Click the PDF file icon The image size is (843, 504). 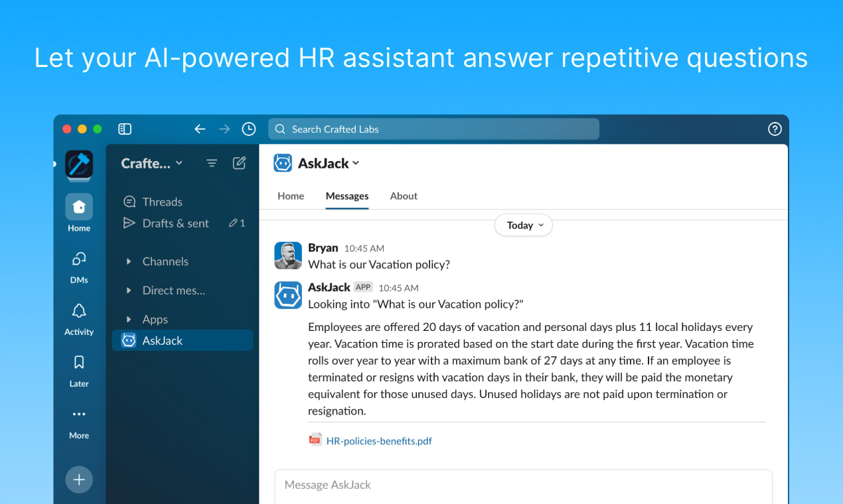click(315, 440)
